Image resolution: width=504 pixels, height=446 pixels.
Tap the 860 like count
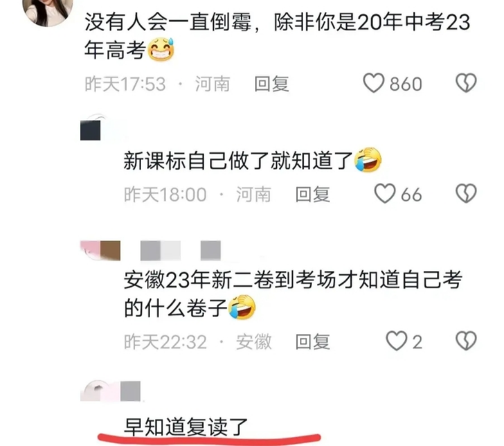tap(406, 84)
